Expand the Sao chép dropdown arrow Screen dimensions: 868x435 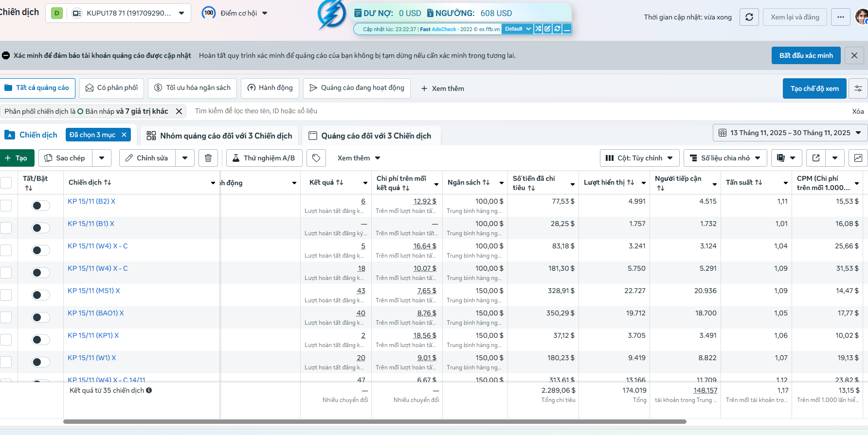102,158
